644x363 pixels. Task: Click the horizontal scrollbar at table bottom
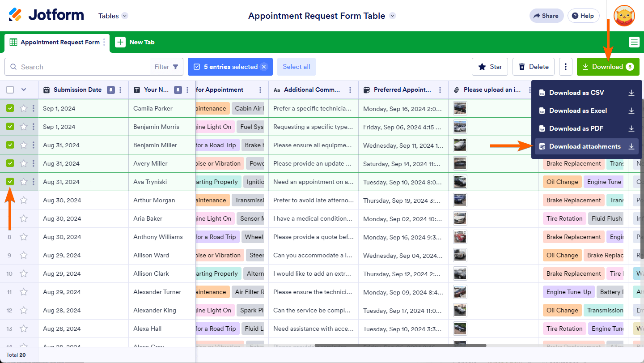click(400, 346)
